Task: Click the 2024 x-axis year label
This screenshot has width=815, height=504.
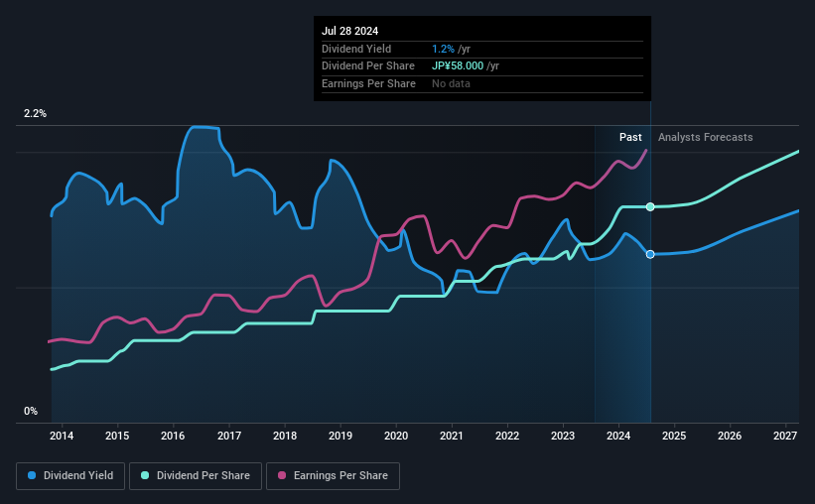Action: click(618, 436)
